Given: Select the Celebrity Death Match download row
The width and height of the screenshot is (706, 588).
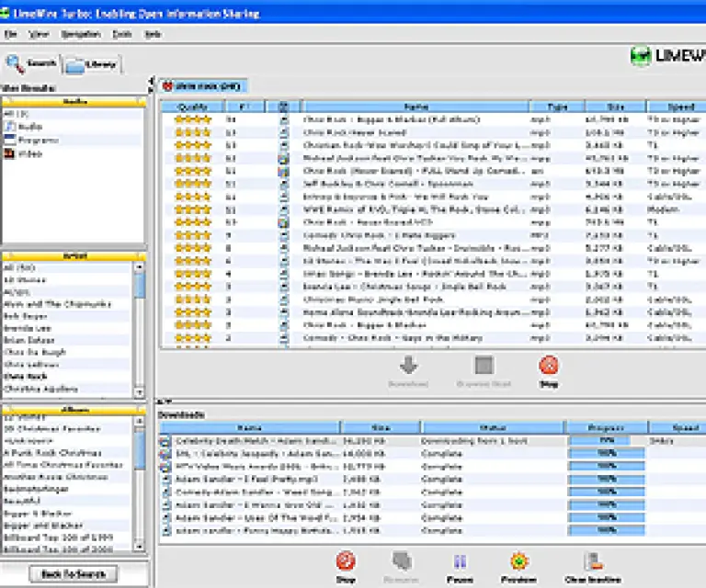Looking at the screenshot, I should [x=432, y=441].
